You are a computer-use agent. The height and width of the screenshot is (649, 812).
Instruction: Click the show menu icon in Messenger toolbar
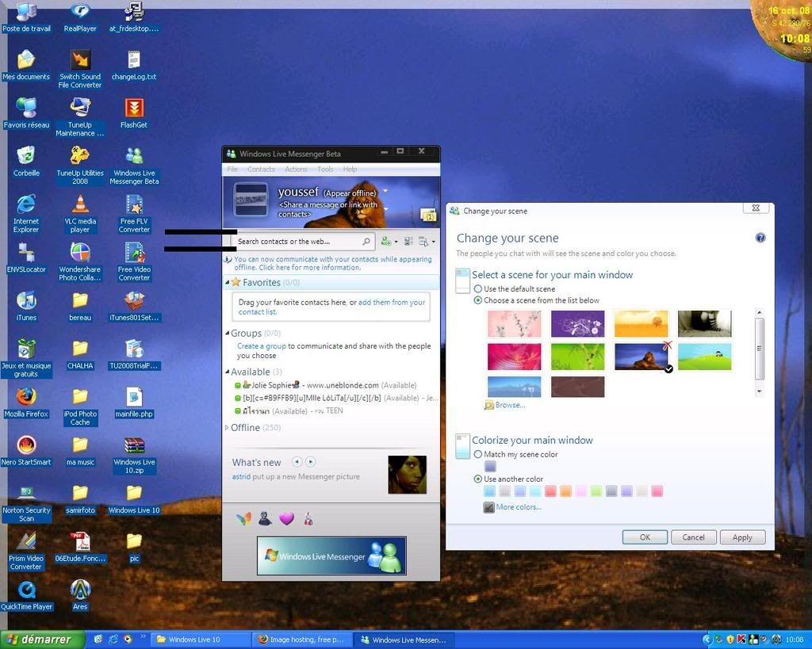coord(423,241)
